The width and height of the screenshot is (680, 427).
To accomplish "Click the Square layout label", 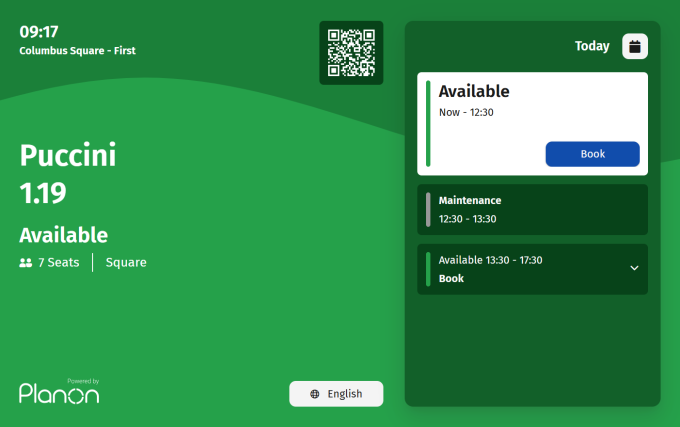I will [x=126, y=263].
